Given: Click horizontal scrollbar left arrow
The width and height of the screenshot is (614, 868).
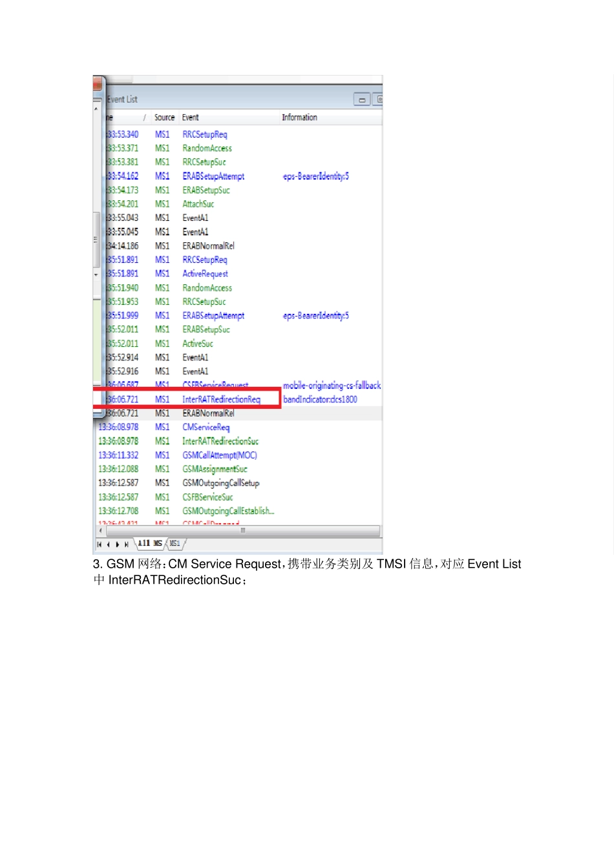Looking at the screenshot, I should coord(100,531).
